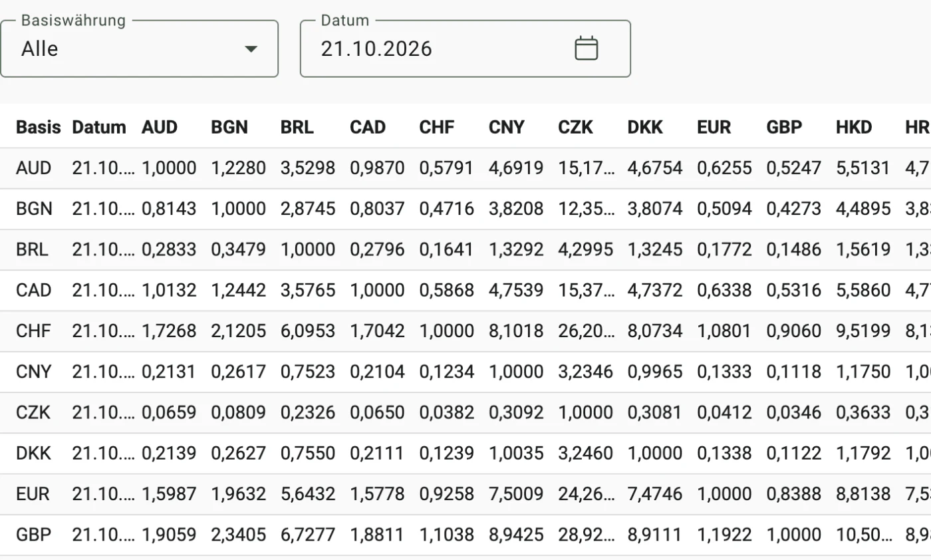Select the GBP column header
Image resolution: width=931 pixels, height=560 pixels.
(x=784, y=127)
